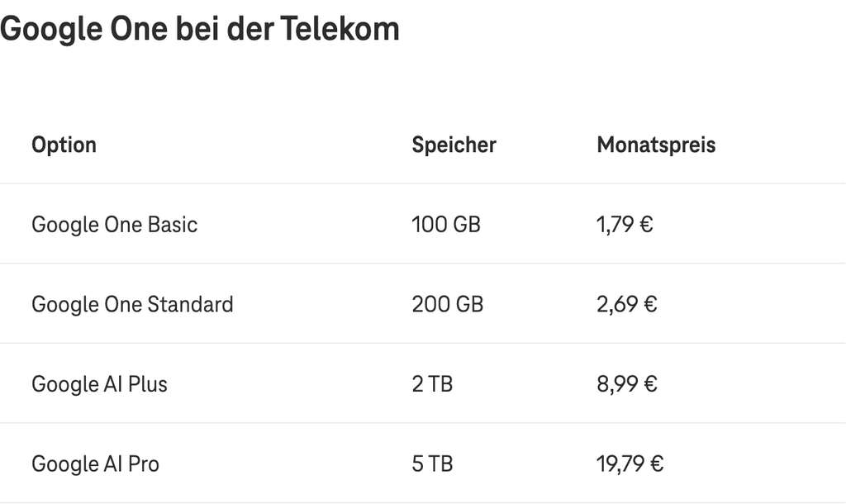Select the Option column header
The image size is (846, 504).
pyautogui.click(x=64, y=145)
